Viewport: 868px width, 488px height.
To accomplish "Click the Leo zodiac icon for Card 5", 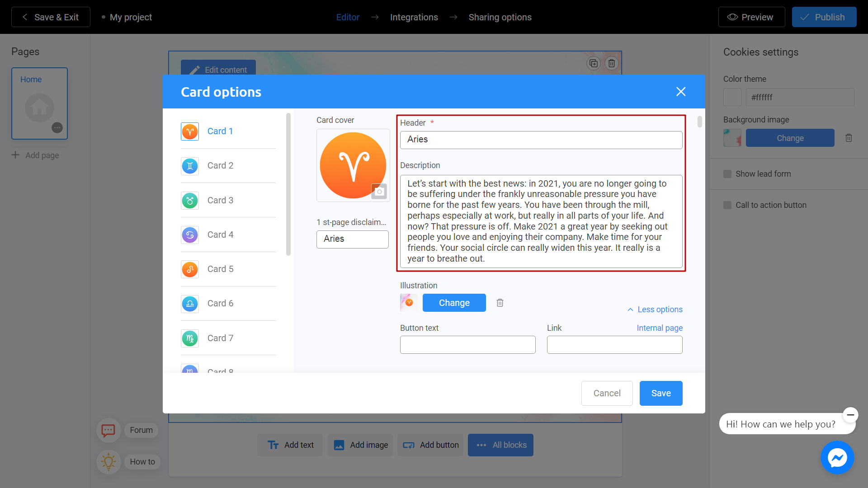I will [189, 269].
